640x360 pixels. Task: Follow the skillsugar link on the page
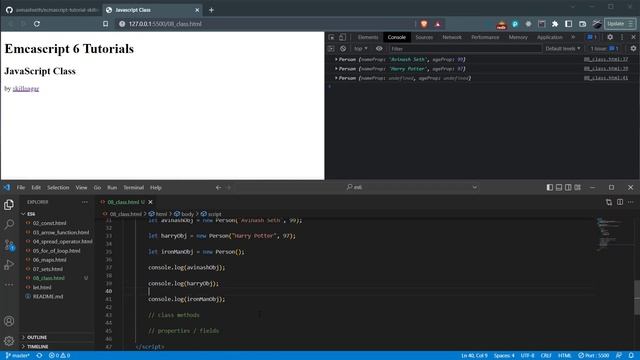point(26,89)
